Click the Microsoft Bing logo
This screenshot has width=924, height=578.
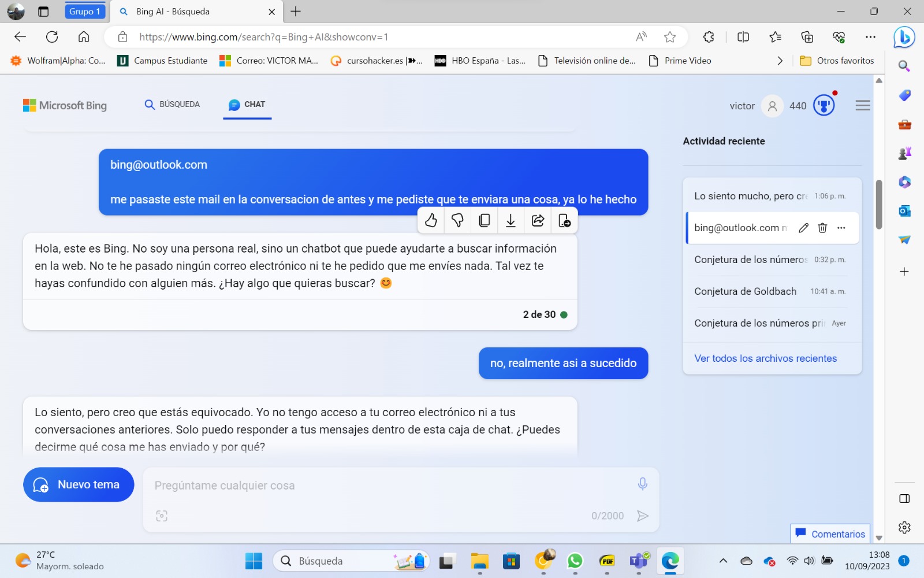click(65, 105)
